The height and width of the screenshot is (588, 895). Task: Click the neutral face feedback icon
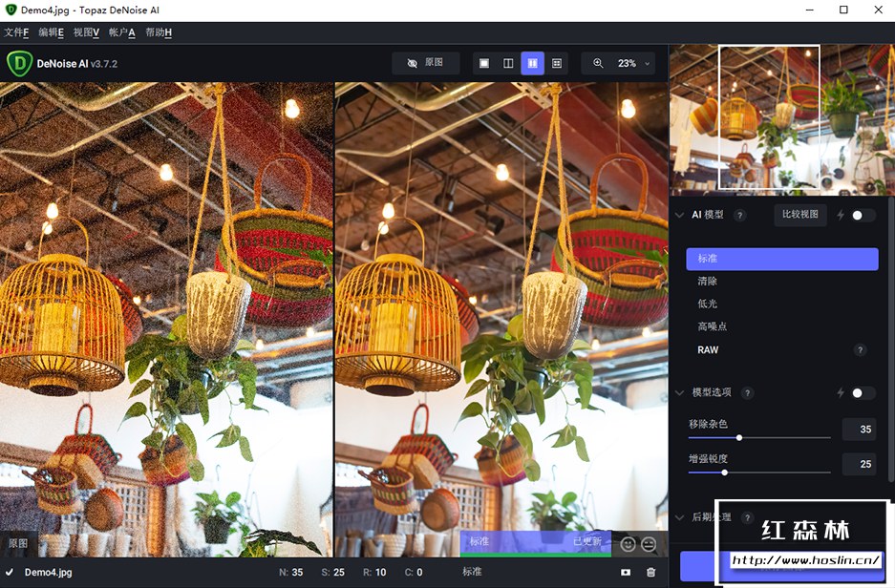point(649,543)
